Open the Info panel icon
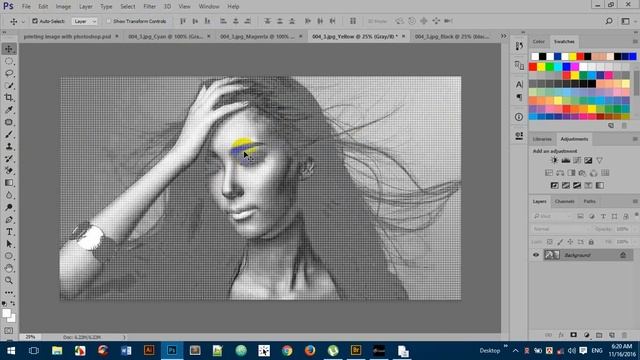 pyautogui.click(x=519, y=117)
